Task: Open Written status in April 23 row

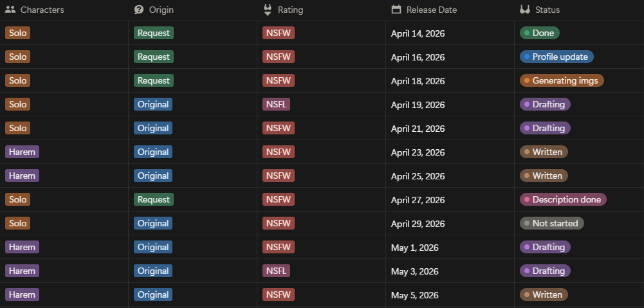Action: click(544, 152)
